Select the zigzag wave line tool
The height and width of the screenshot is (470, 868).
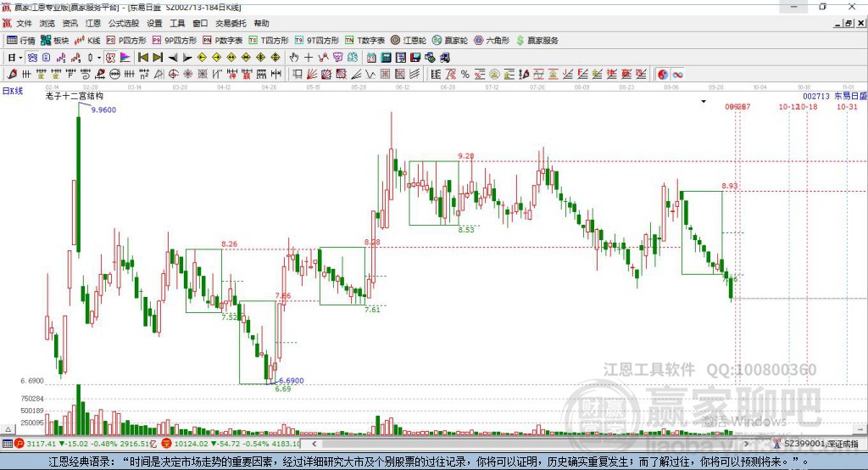[x=370, y=75]
